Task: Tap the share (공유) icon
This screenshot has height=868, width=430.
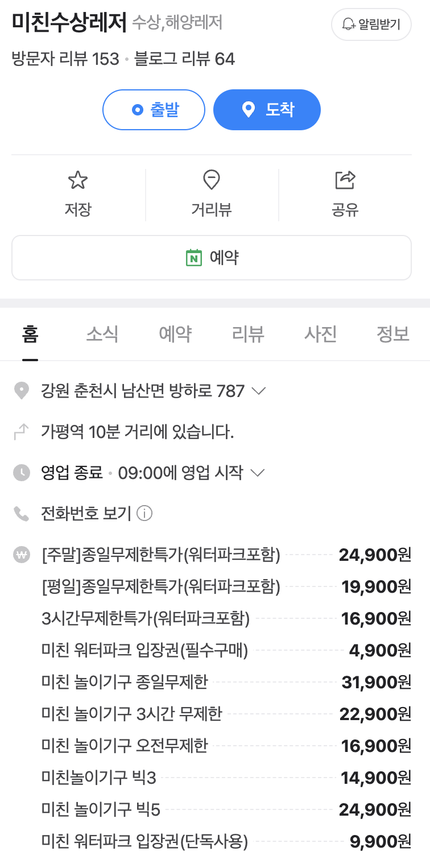Action: 345,181
